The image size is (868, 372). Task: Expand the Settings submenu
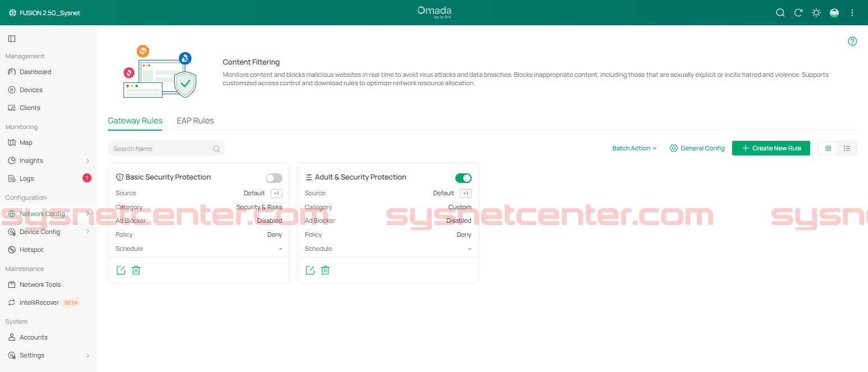[x=88, y=355]
